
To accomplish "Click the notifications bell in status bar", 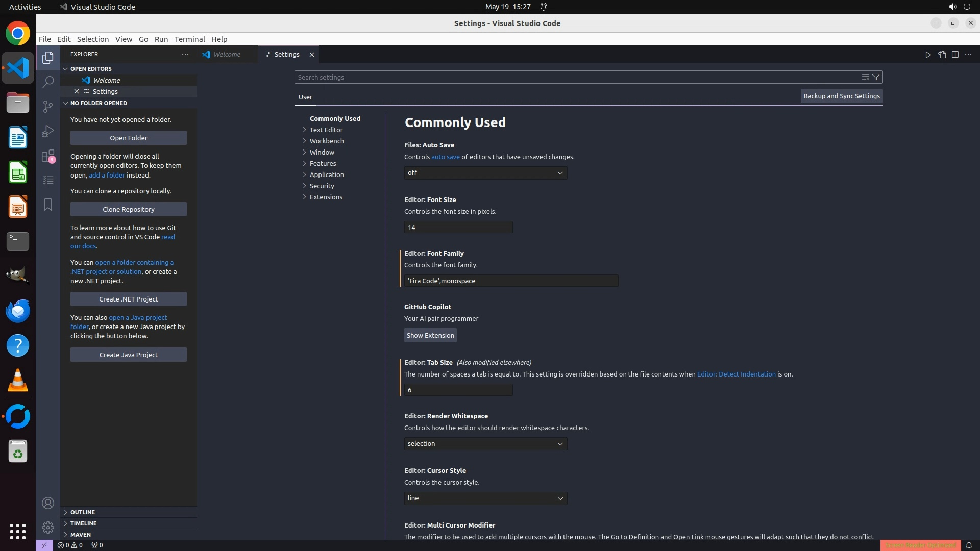I will 969,545.
